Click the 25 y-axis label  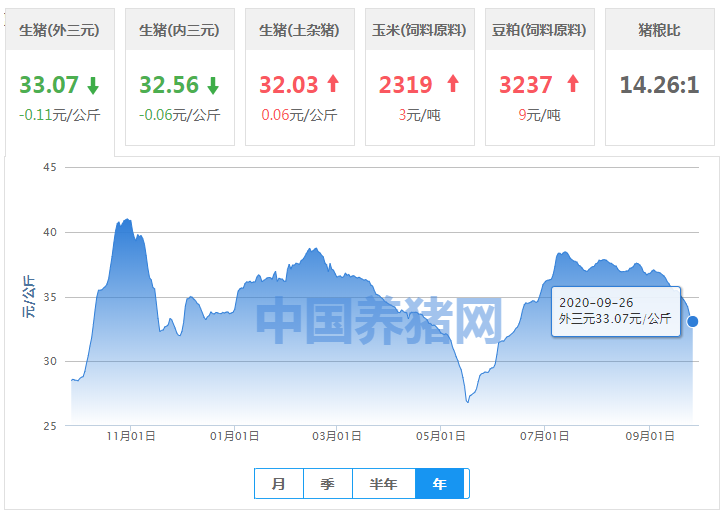50,426
